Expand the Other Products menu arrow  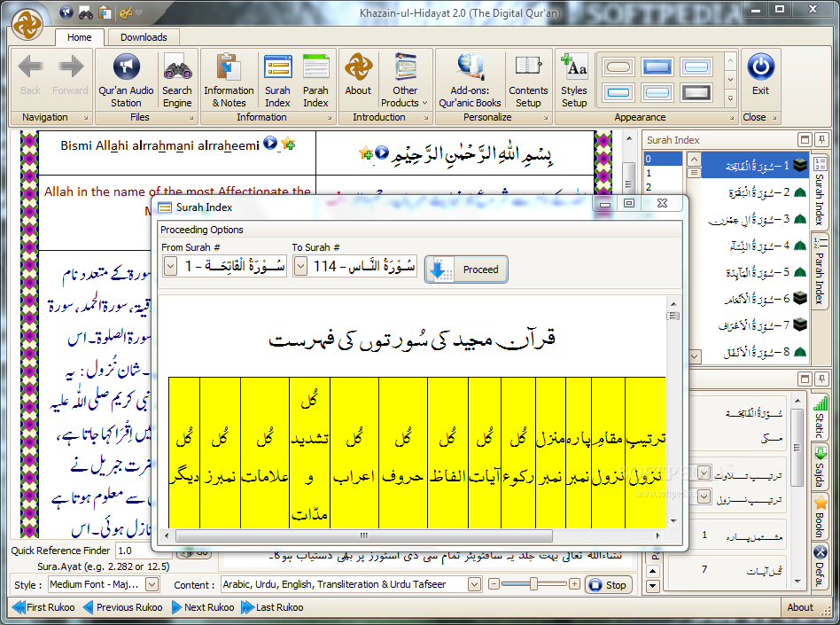tap(424, 103)
